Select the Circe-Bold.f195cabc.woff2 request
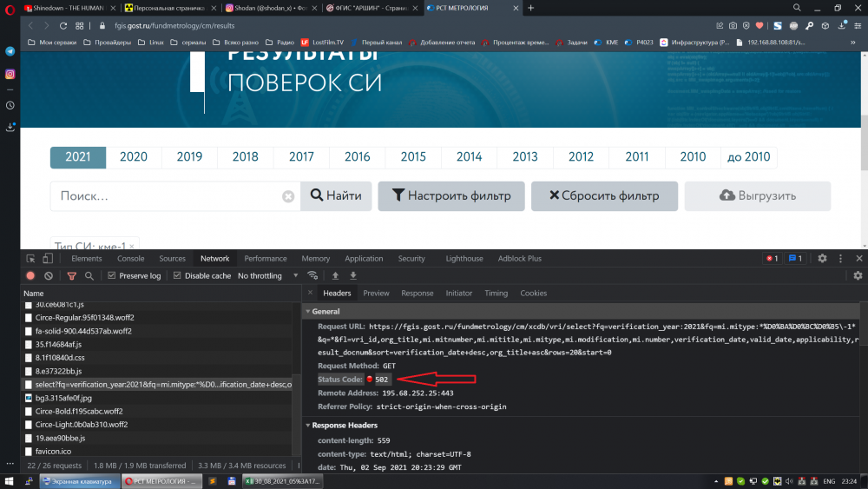Image resolution: width=868 pixels, height=489 pixels. [158, 411]
